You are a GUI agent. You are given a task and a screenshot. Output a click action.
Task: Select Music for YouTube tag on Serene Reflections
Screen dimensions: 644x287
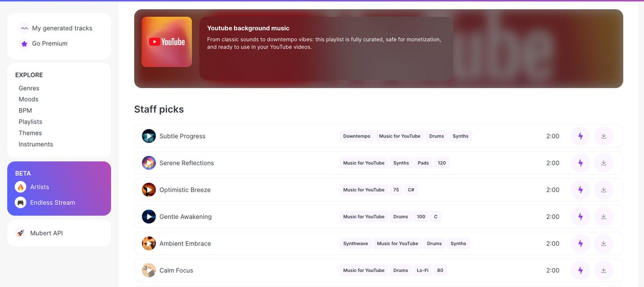364,163
